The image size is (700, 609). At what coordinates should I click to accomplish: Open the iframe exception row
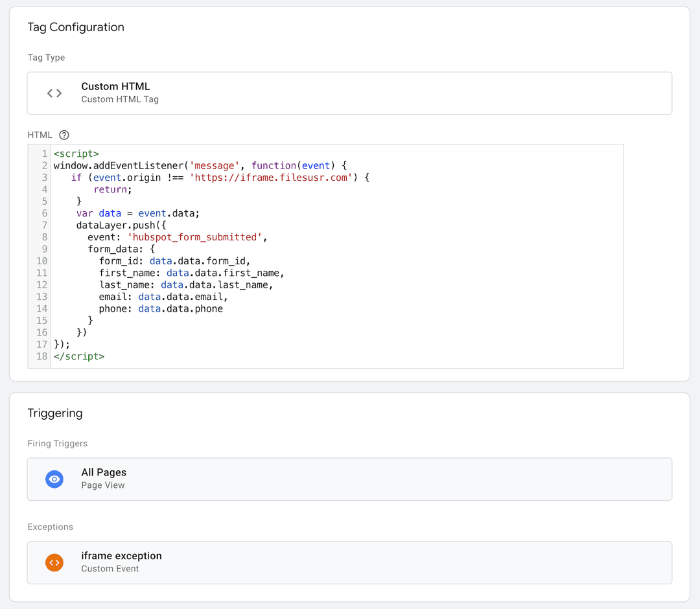(x=350, y=562)
